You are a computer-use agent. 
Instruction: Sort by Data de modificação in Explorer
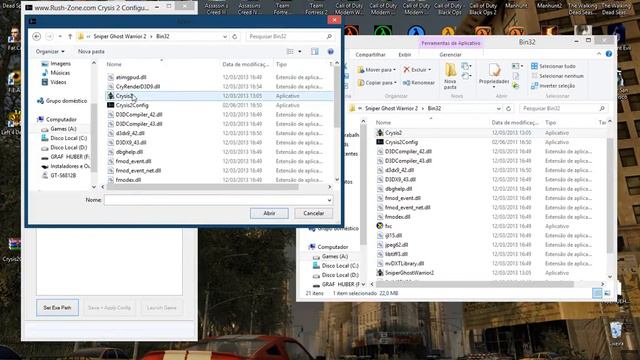tap(515, 122)
